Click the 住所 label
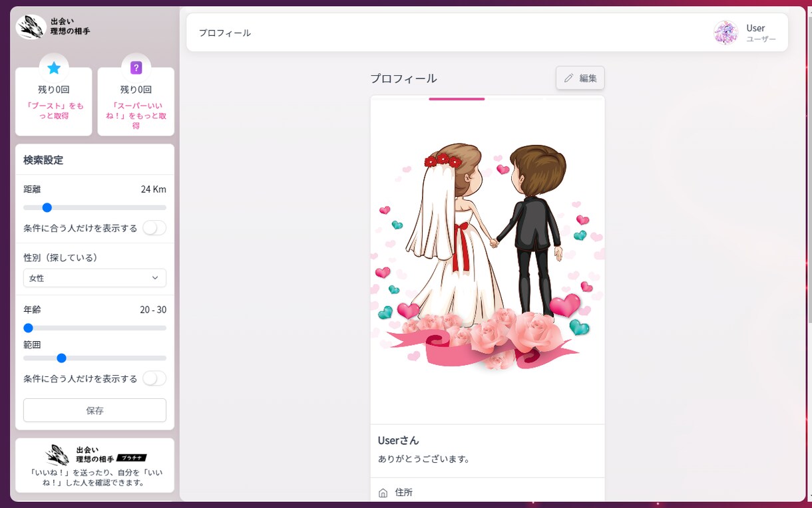 pyautogui.click(x=404, y=493)
